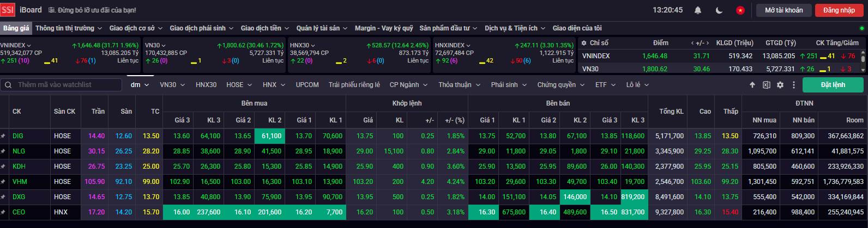Select the UPCOM tab
This screenshot has width=868, height=228.
click(x=307, y=85)
